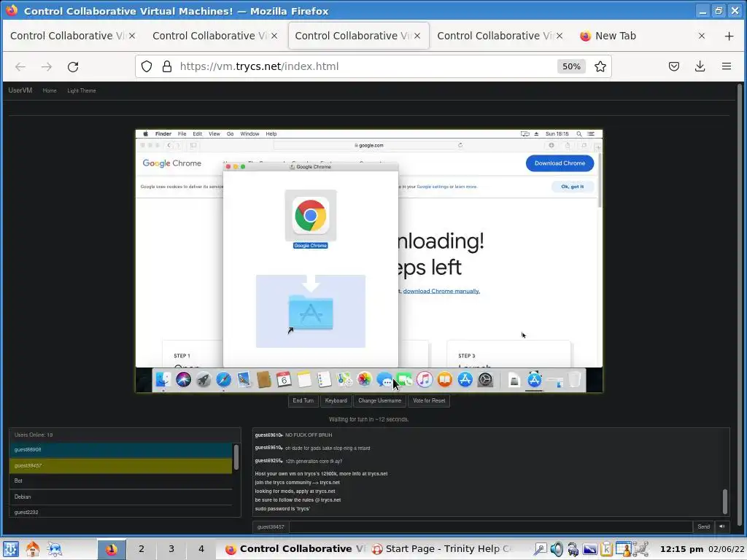Click the 50% zoom level indicator

click(571, 66)
